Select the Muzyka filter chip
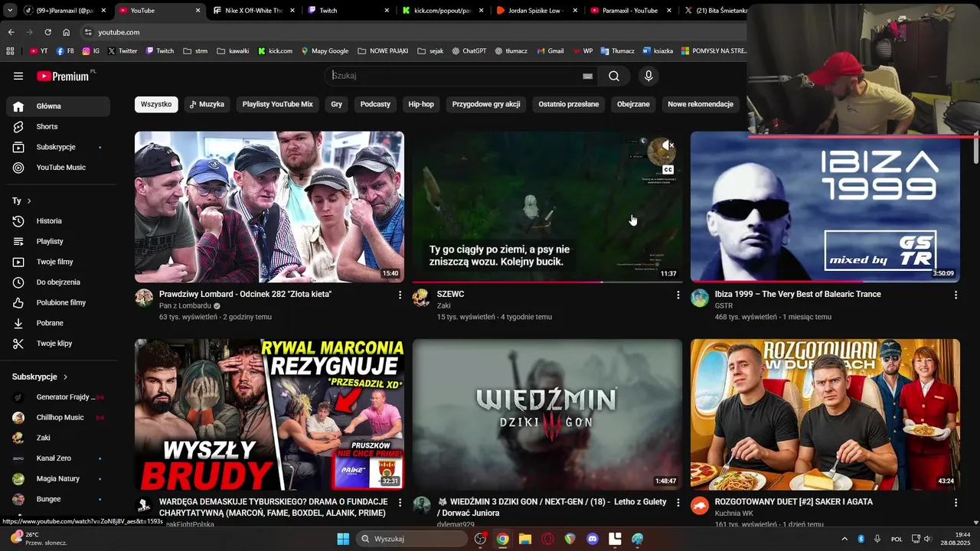Screen dimensions: 980x551 click(207, 104)
